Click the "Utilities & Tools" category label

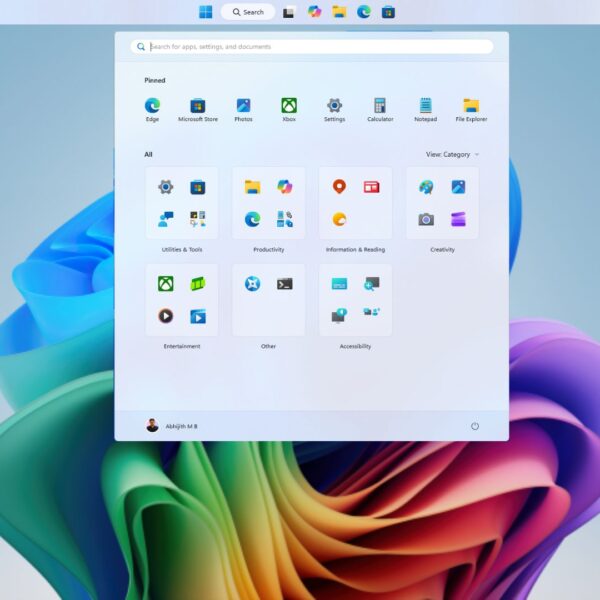(182, 249)
